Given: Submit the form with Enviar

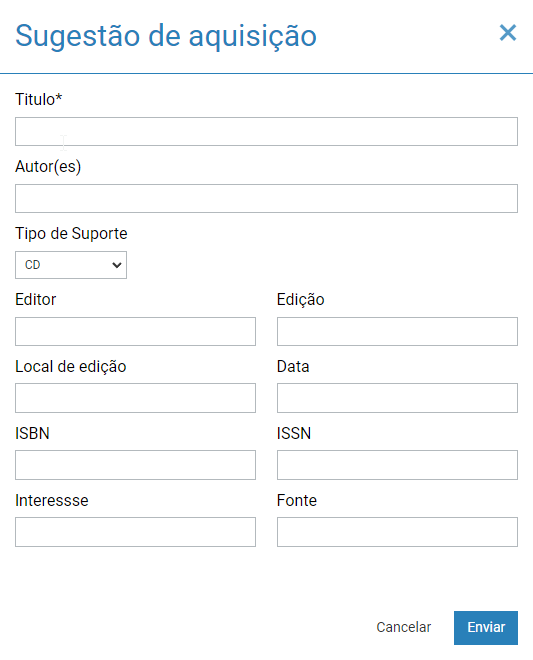Looking at the screenshot, I should point(486,628).
